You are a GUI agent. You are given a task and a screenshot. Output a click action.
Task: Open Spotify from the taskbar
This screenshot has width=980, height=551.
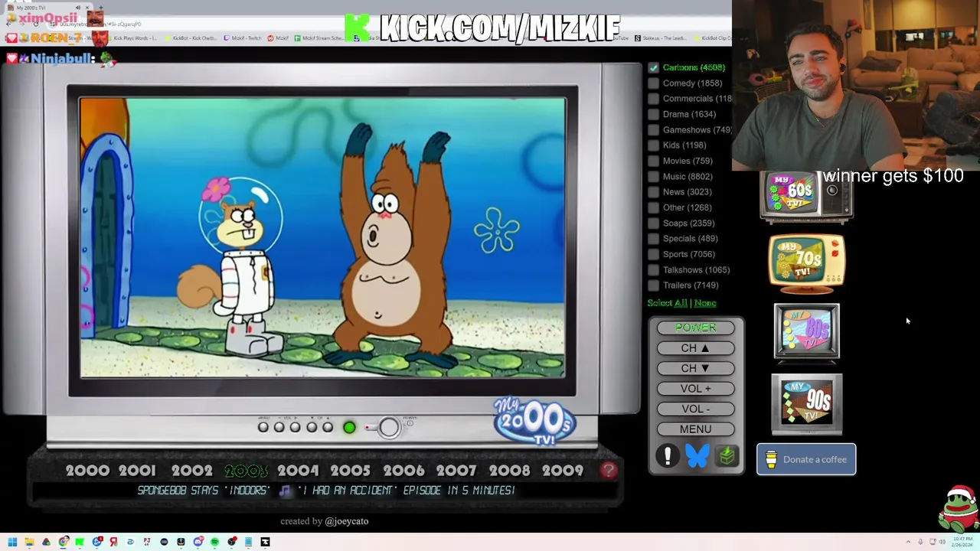click(x=214, y=542)
